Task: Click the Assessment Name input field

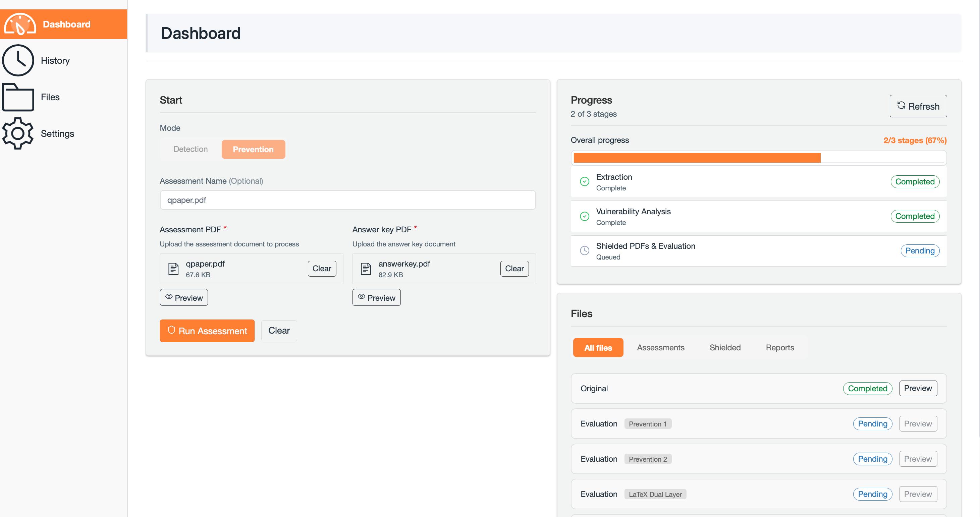Action: tap(347, 200)
